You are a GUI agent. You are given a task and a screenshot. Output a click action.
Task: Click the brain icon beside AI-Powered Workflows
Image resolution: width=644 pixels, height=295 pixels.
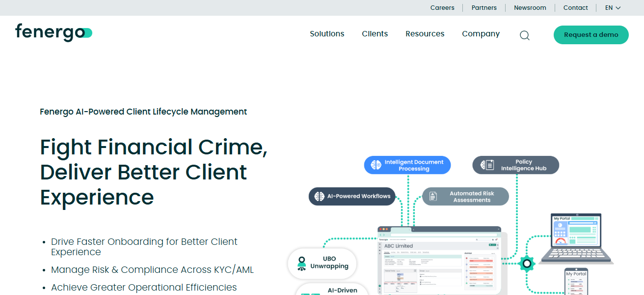319,196
